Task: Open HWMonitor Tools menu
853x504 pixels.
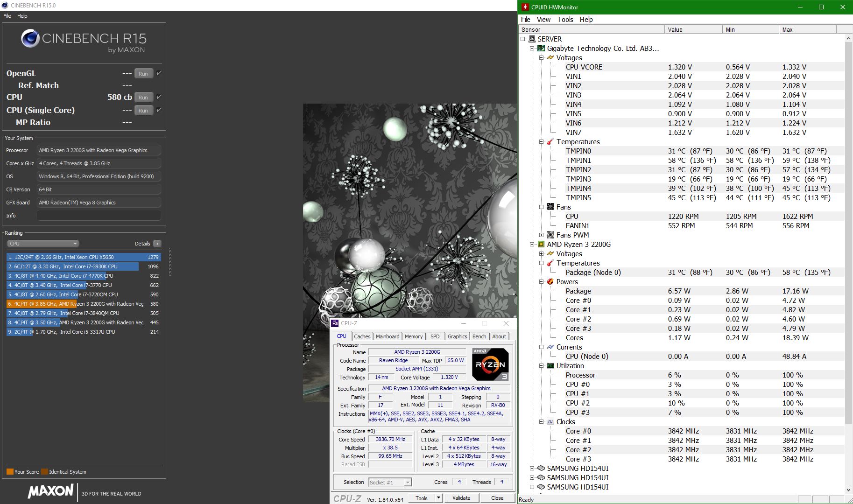Action: pyautogui.click(x=565, y=20)
